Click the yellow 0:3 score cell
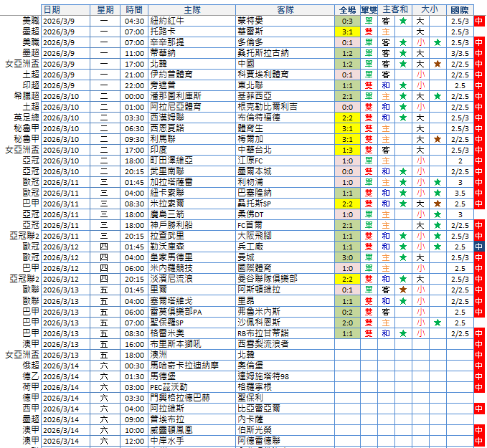Screen dimensions: 487x448 347,22
